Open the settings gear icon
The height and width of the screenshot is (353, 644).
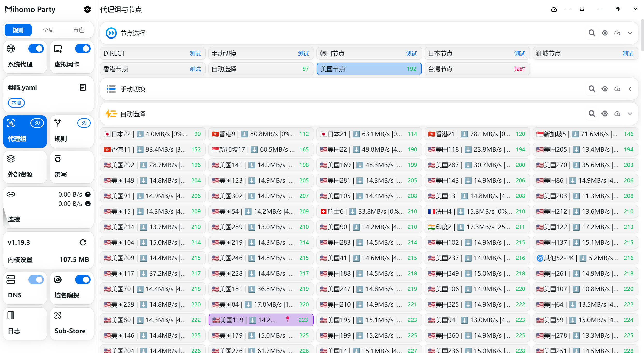(x=88, y=10)
